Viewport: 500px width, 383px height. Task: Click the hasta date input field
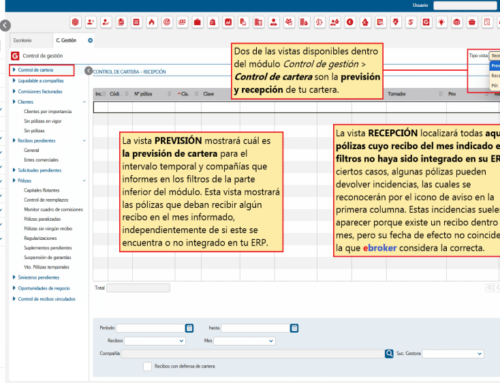[x=256, y=328]
